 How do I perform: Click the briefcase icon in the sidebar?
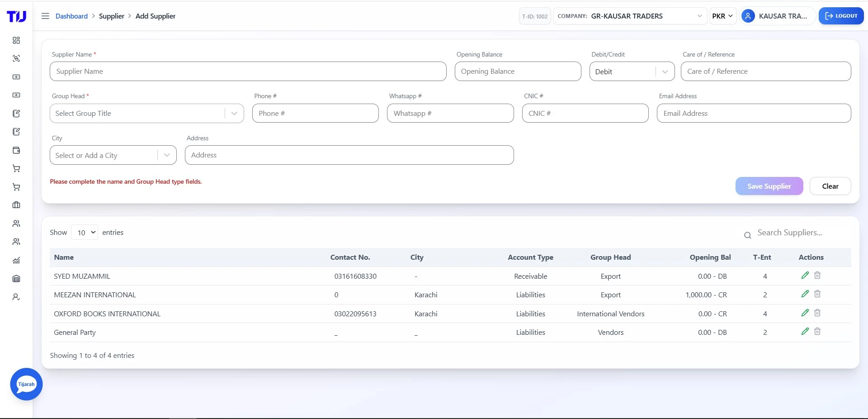(x=16, y=205)
